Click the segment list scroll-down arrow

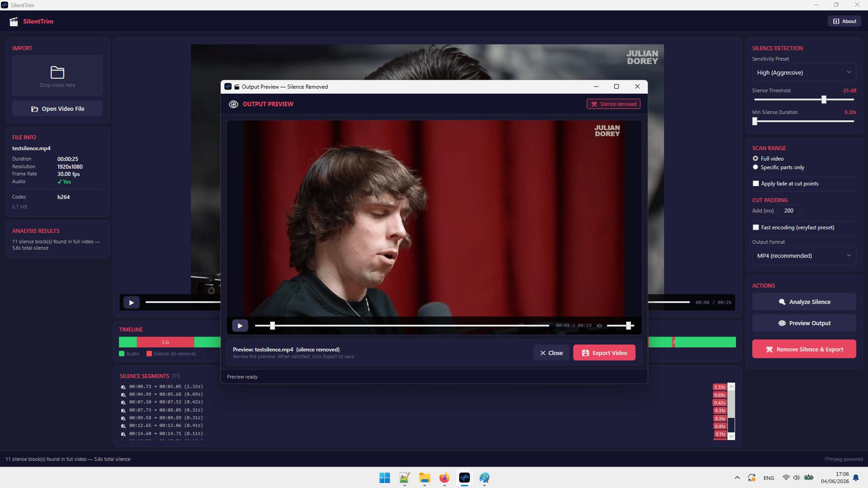coord(731,436)
